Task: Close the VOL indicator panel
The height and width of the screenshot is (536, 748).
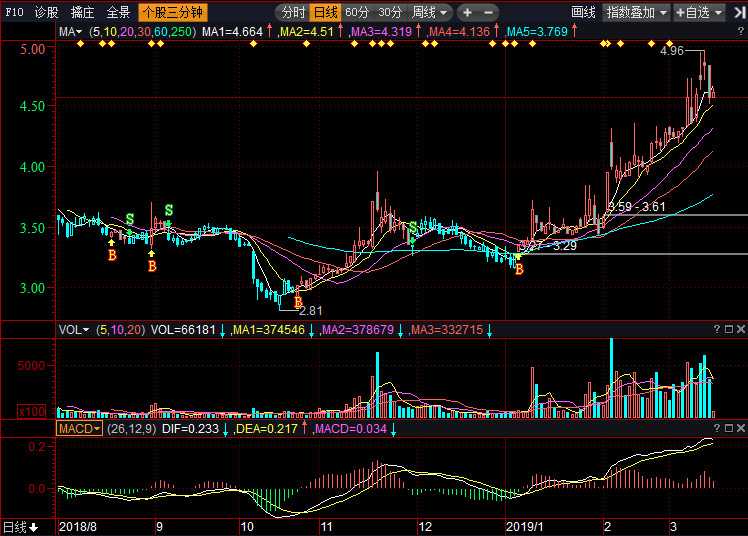Action: pos(739,329)
